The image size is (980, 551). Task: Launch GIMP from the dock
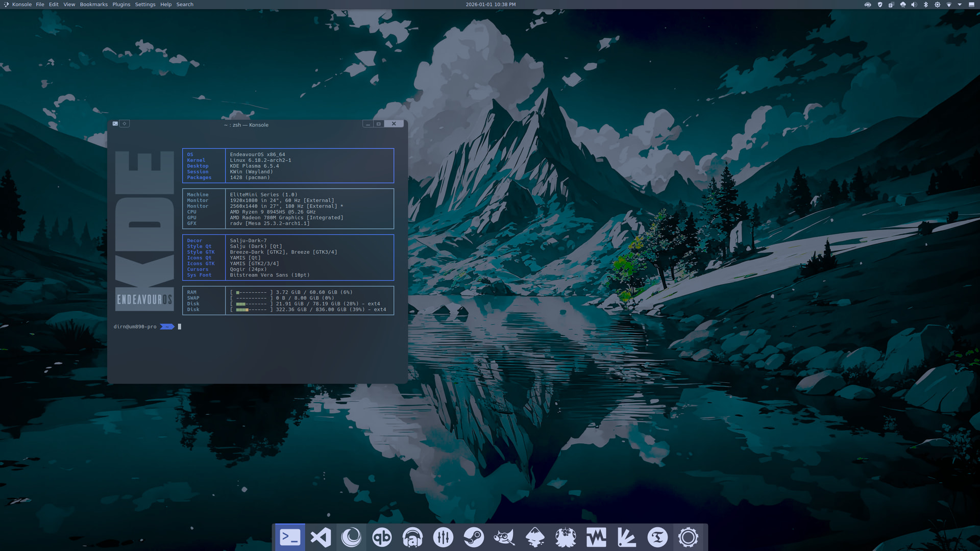tap(504, 537)
